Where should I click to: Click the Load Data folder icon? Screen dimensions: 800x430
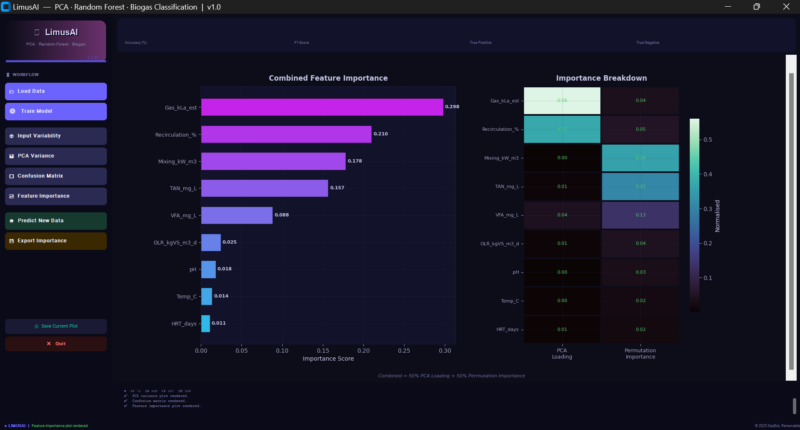click(12, 91)
